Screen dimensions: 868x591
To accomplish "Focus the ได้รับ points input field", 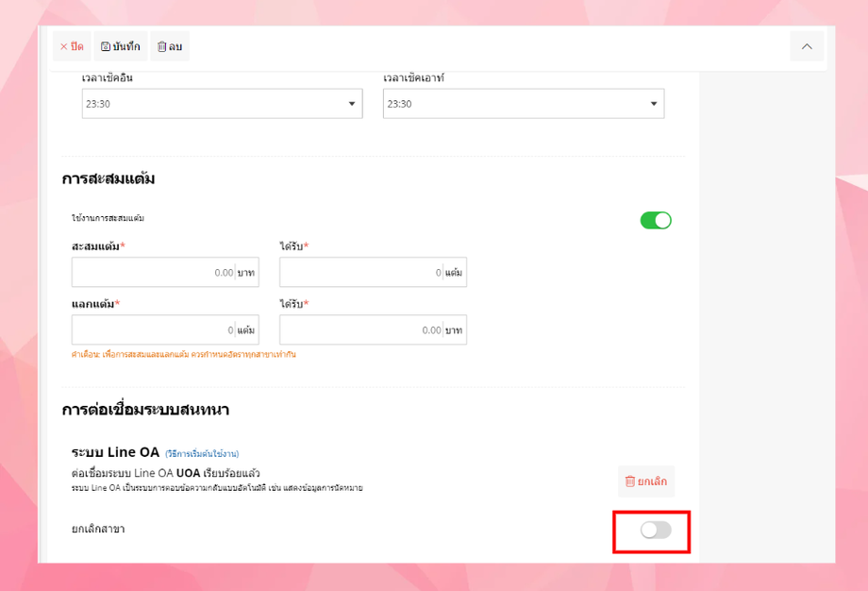I will (373, 272).
